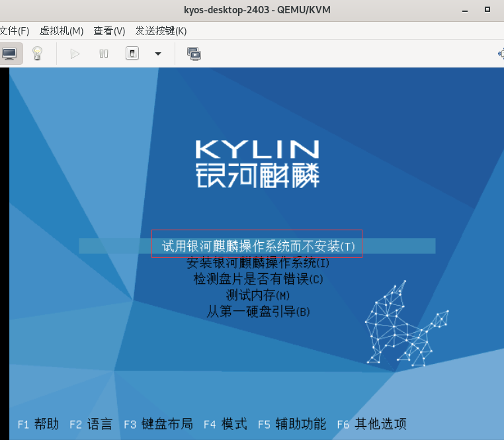The width and height of the screenshot is (504, 440).
Task: Minimize the QEMU/KVM window
Action: (x=465, y=10)
